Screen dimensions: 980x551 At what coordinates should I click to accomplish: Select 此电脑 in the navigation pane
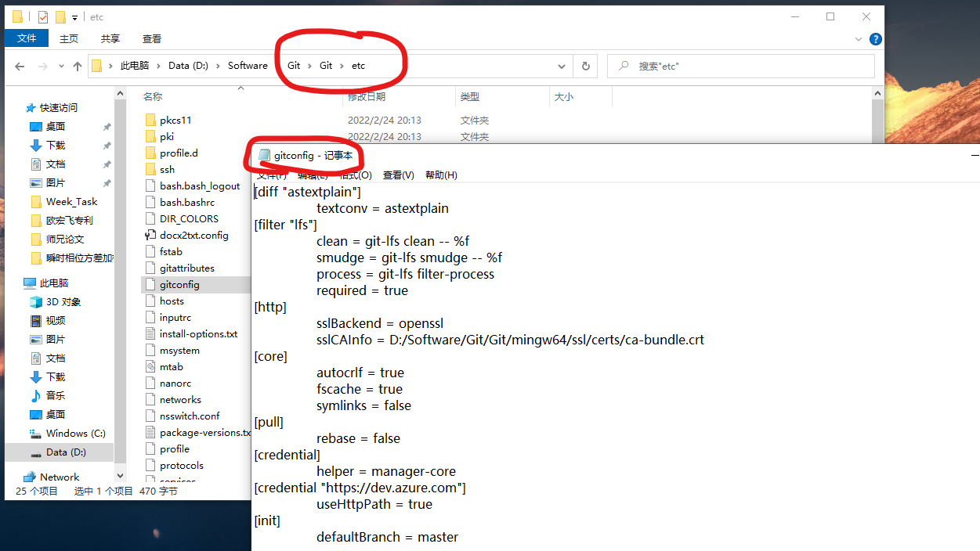(54, 283)
